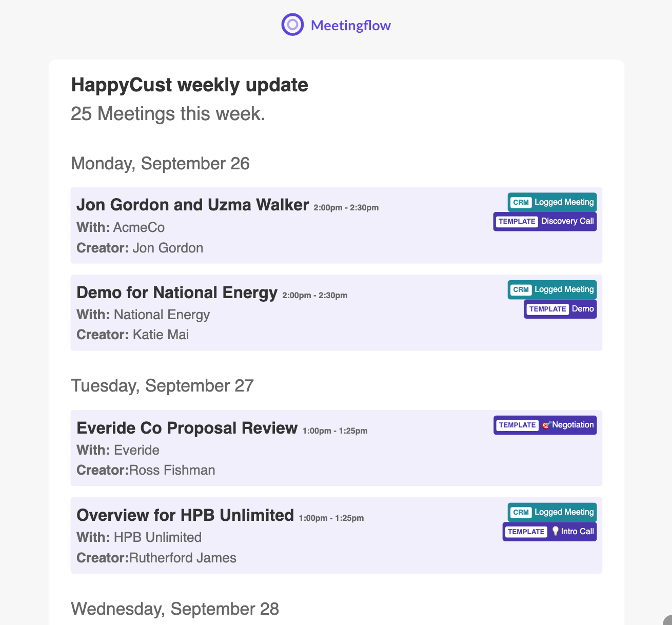Screen dimensions: 672x625
Task: Click the Negotiation template badge
Action: tap(545, 425)
